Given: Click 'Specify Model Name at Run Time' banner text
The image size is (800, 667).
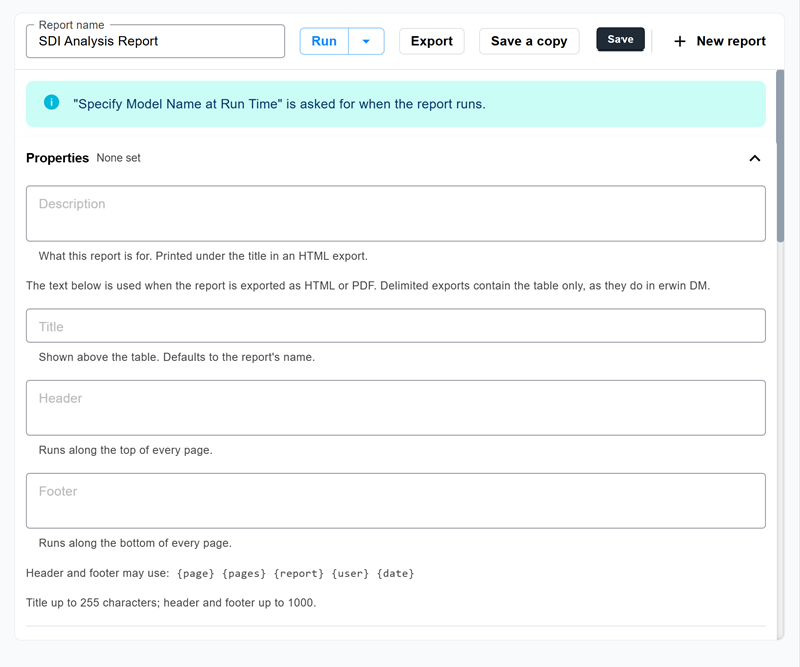Looking at the screenshot, I should click(279, 104).
